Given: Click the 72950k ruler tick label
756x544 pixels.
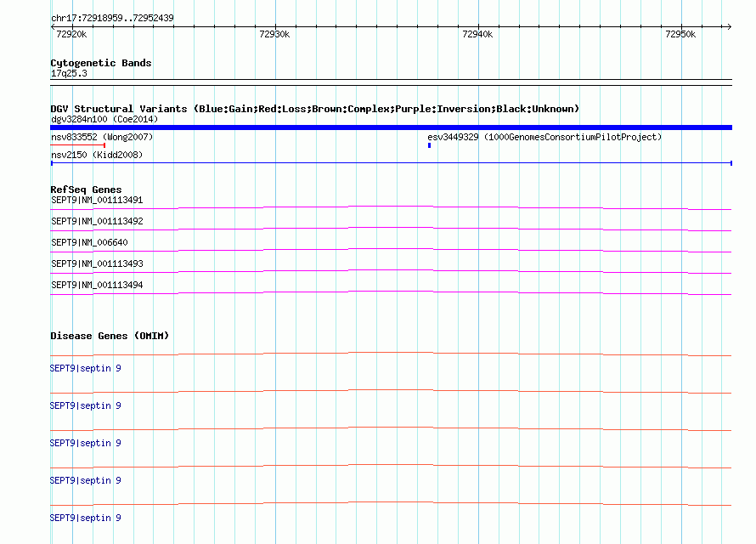Looking at the screenshot, I should click(x=680, y=34).
